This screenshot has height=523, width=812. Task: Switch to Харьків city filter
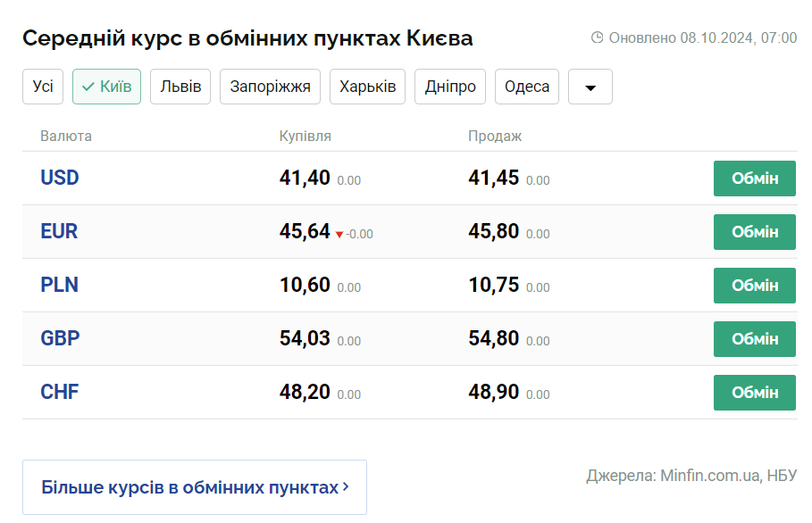coord(368,87)
